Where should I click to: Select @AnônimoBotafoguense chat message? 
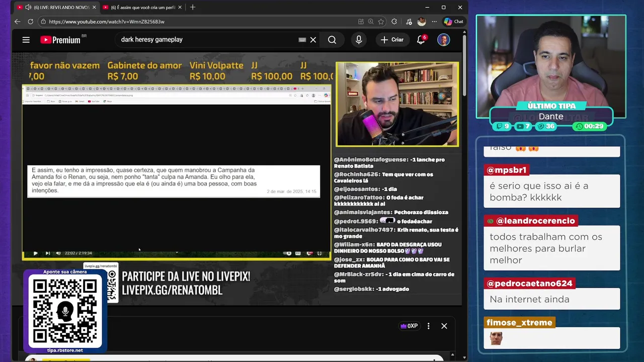[x=389, y=162]
